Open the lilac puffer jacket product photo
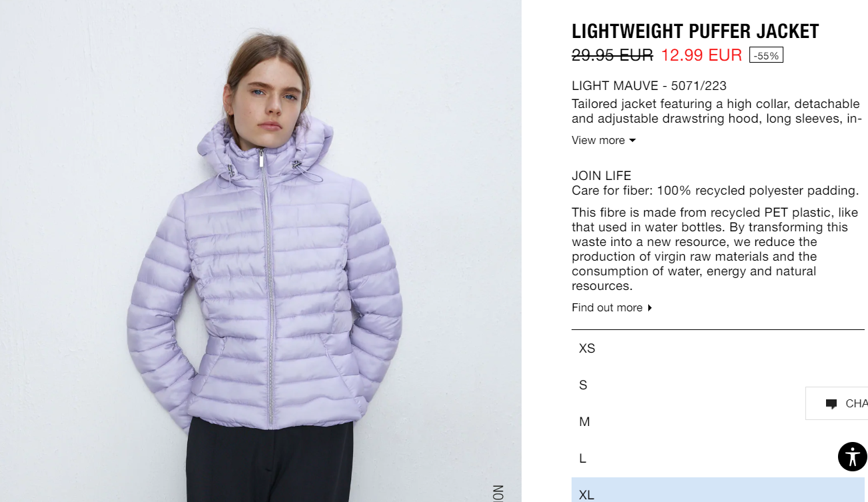 click(260, 251)
